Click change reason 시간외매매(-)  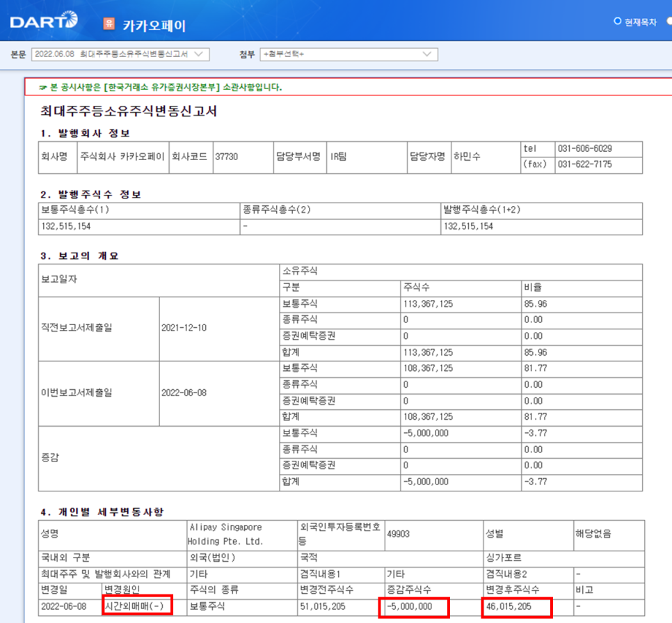pyautogui.click(x=134, y=607)
